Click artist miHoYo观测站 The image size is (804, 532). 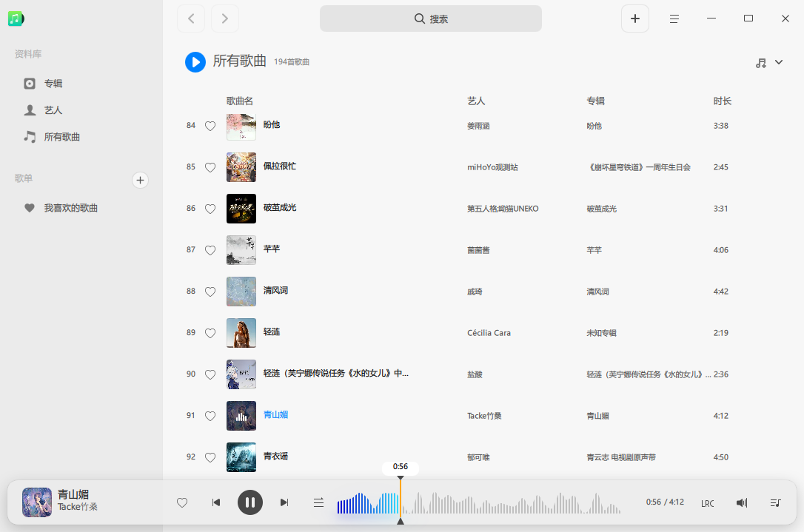point(492,167)
